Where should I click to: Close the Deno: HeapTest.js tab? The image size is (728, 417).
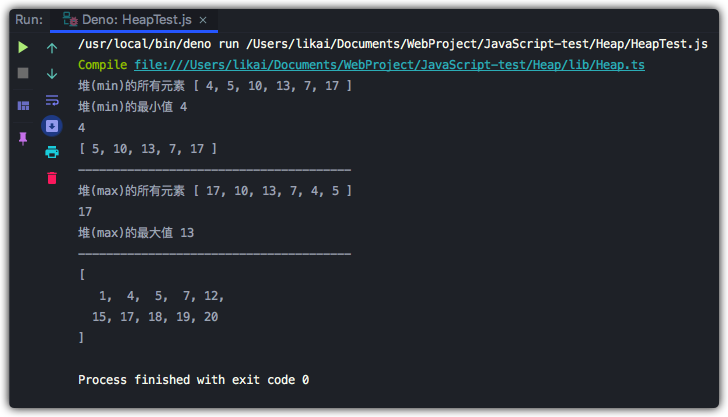[x=203, y=20]
